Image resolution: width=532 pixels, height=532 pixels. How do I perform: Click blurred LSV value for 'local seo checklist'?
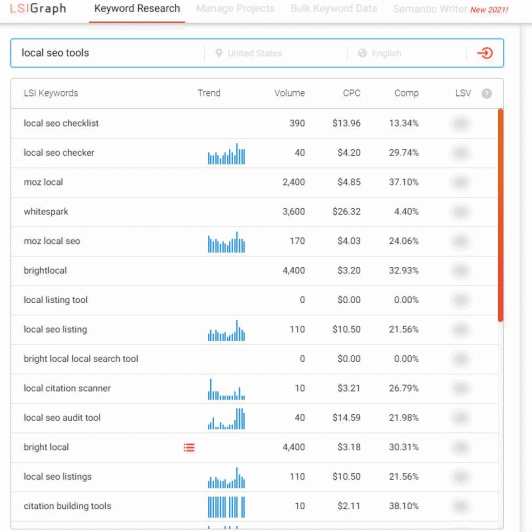pyautogui.click(x=461, y=123)
